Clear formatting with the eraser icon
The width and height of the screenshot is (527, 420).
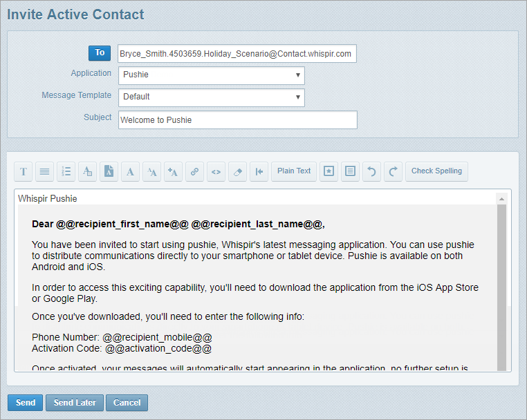coord(238,171)
